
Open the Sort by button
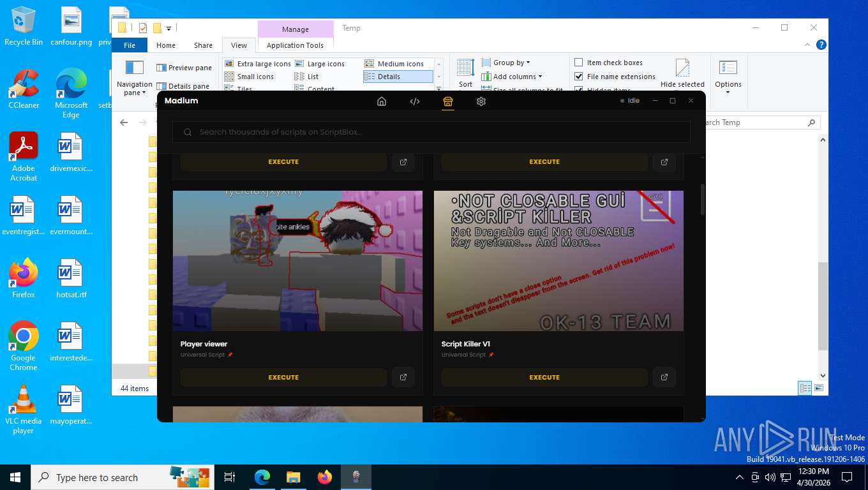click(466, 74)
